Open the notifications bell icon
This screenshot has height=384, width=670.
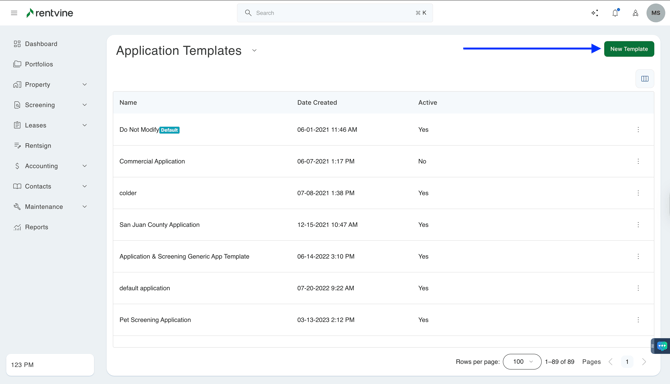coord(615,13)
